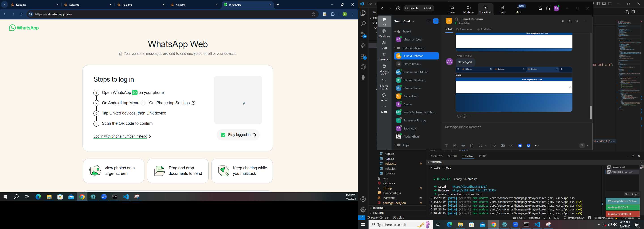
Task: Open VS Code Extensions icon with badge 1
Action: (x=363, y=57)
